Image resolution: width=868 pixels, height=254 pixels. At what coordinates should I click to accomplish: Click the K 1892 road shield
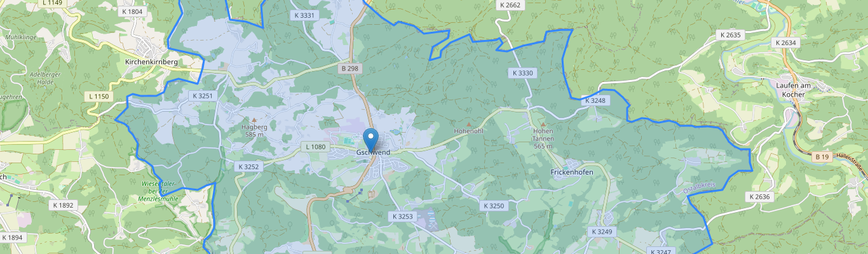[64, 205]
